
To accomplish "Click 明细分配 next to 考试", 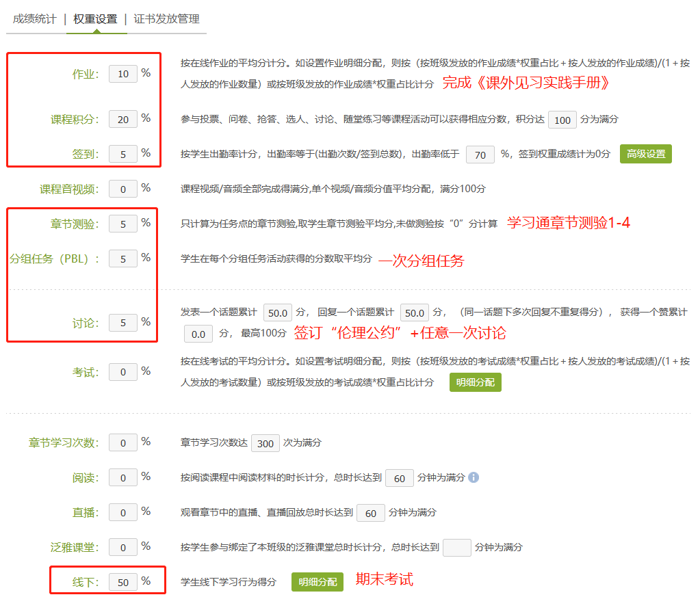I will [x=475, y=382].
